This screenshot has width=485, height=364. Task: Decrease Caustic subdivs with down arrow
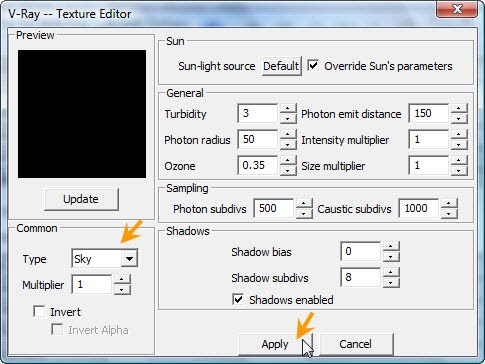[x=449, y=213]
